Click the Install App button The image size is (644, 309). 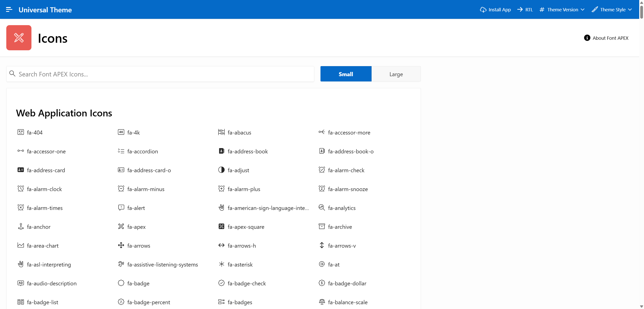(x=495, y=10)
